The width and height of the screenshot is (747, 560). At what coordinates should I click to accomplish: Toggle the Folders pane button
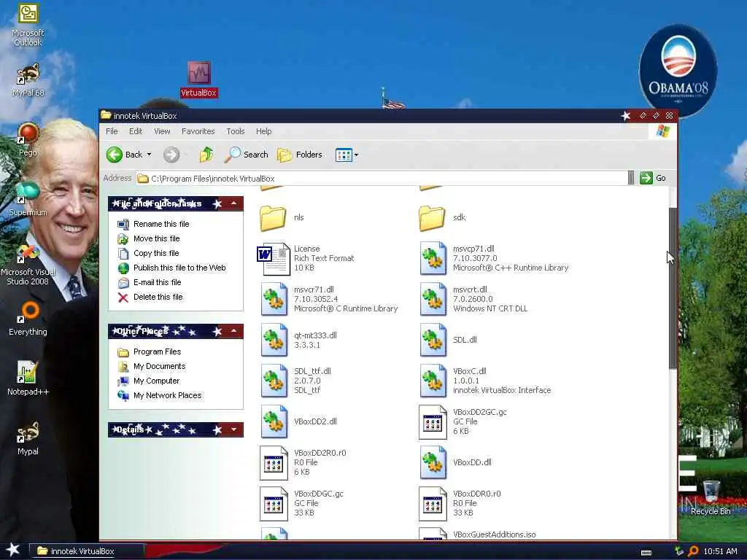(300, 155)
